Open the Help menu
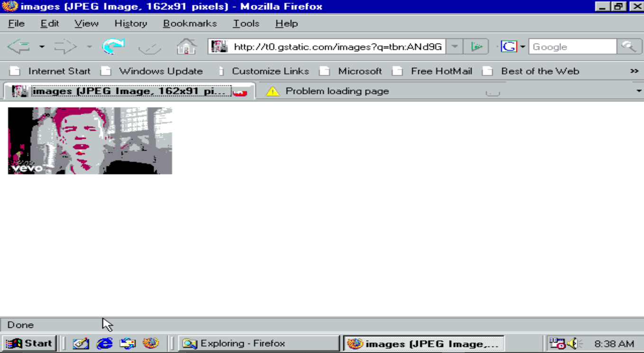Viewport: 644px width, 353px height. [x=286, y=23]
